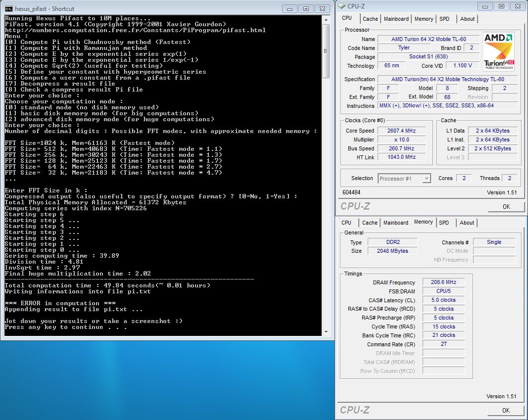
Task: Click DRAM Frequency value '208.6 MHz'
Action: point(443,282)
